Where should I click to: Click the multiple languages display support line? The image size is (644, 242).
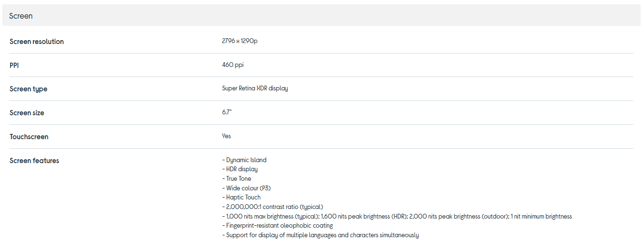pos(320,235)
